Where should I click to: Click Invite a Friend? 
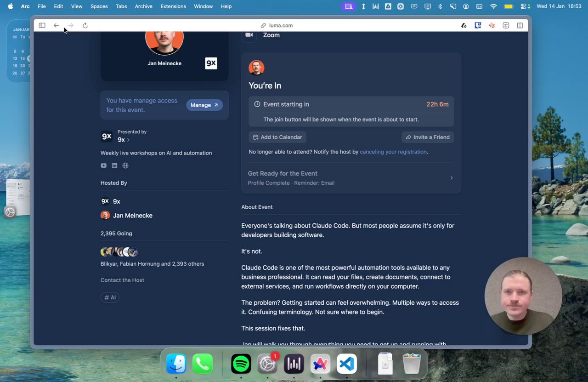tap(428, 137)
